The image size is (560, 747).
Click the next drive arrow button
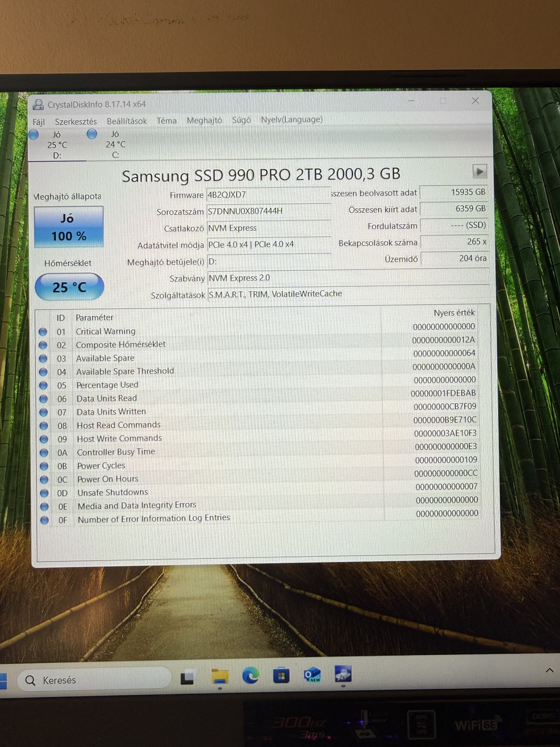479,171
